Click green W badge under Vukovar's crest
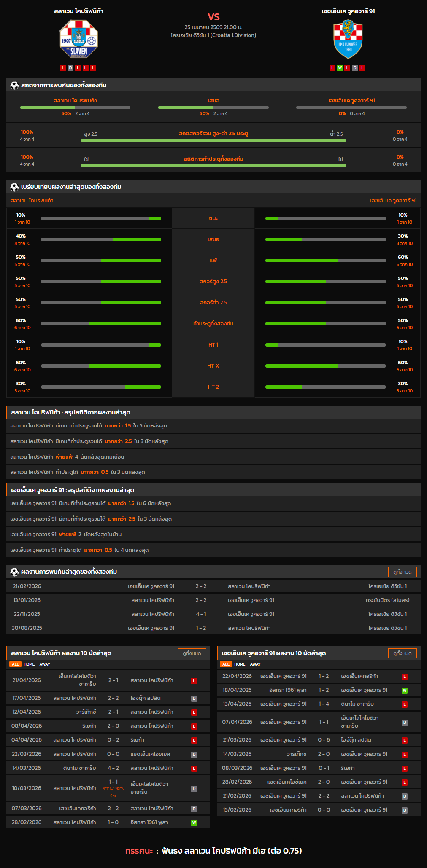This screenshot has width=427, height=868. coord(340,68)
